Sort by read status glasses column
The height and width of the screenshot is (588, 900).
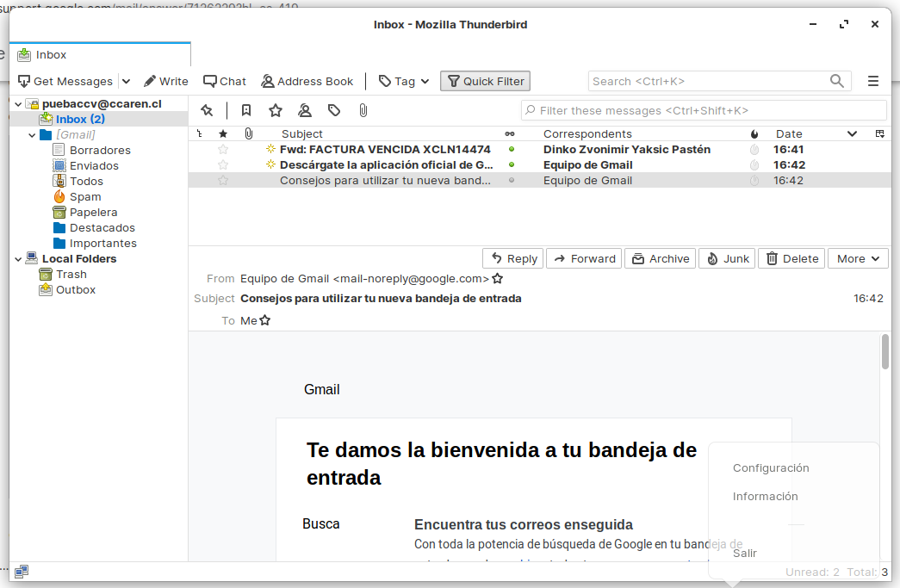(x=510, y=133)
